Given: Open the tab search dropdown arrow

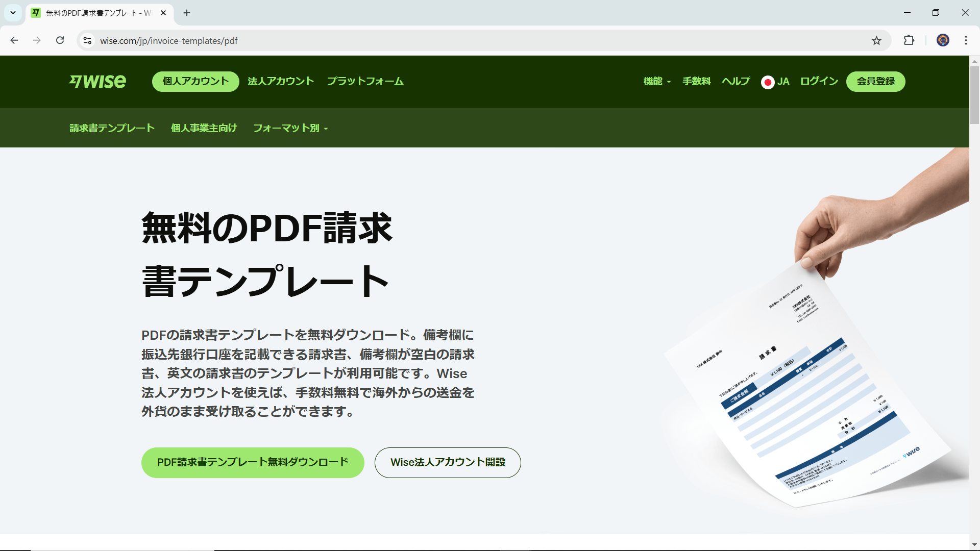Looking at the screenshot, I should [13, 13].
